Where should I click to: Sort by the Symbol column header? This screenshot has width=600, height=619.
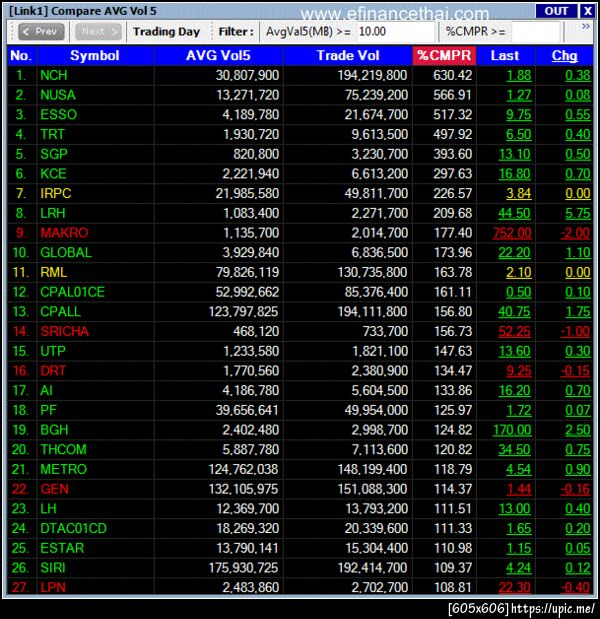click(x=95, y=56)
